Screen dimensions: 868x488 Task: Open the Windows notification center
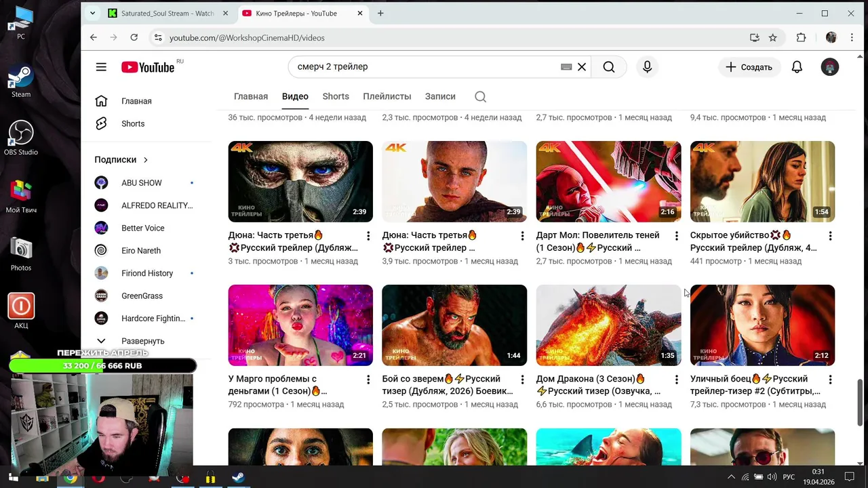[x=850, y=476]
